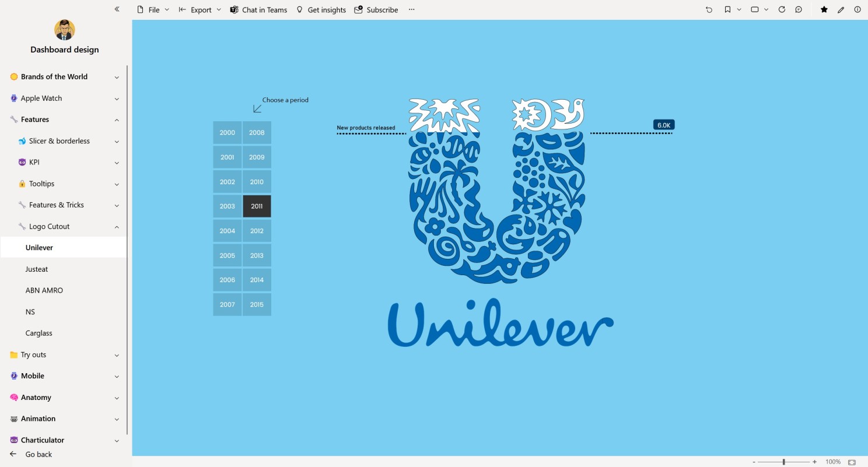The height and width of the screenshot is (467, 868).
Task: Click the "Choose a period" caption
Action: click(x=285, y=100)
